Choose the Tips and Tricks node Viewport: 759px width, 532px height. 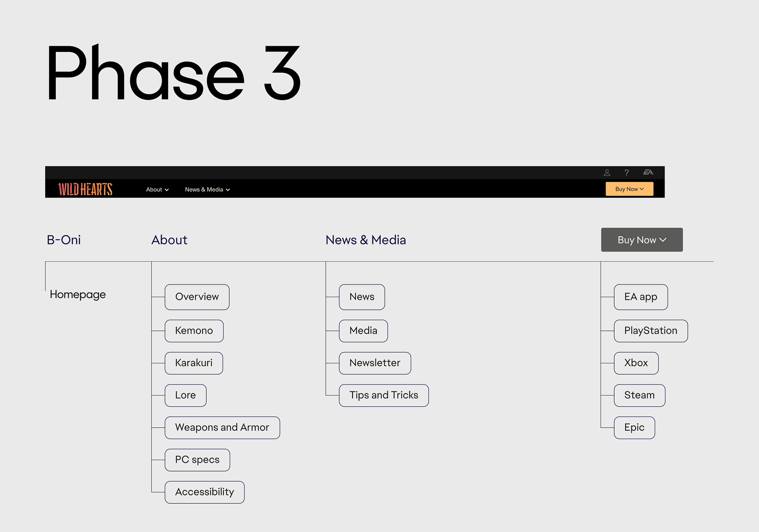click(384, 395)
